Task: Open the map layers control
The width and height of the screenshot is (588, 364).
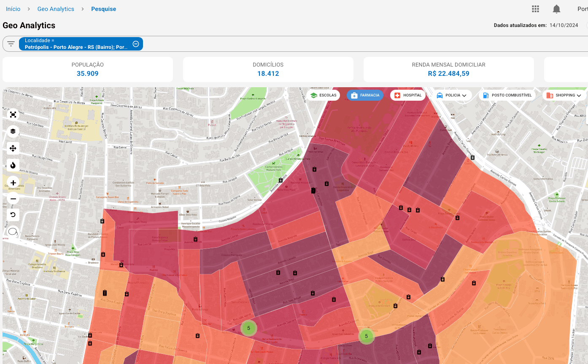Action: tap(13, 131)
